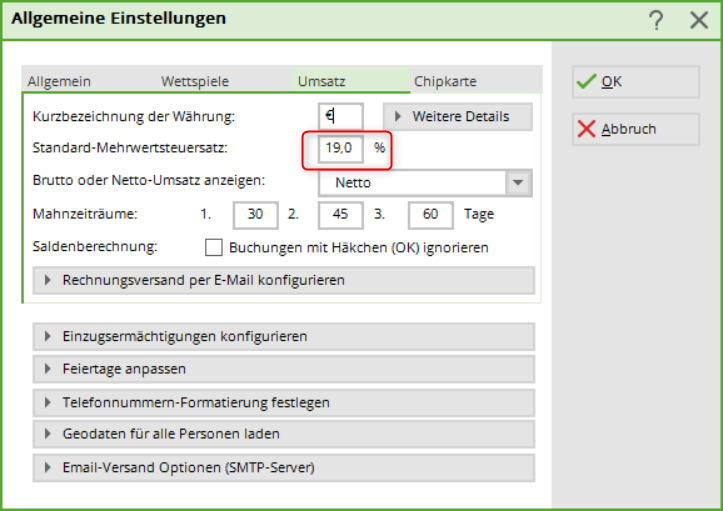
Task: Toggle Buchungen mit Häkchen ignorieren checkbox
Action: (x=214, y=248)
